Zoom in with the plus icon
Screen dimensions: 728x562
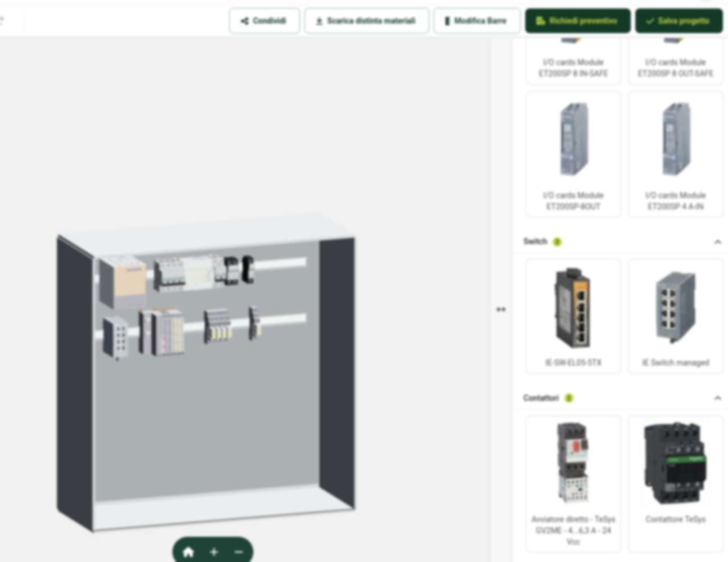[213, 552]
